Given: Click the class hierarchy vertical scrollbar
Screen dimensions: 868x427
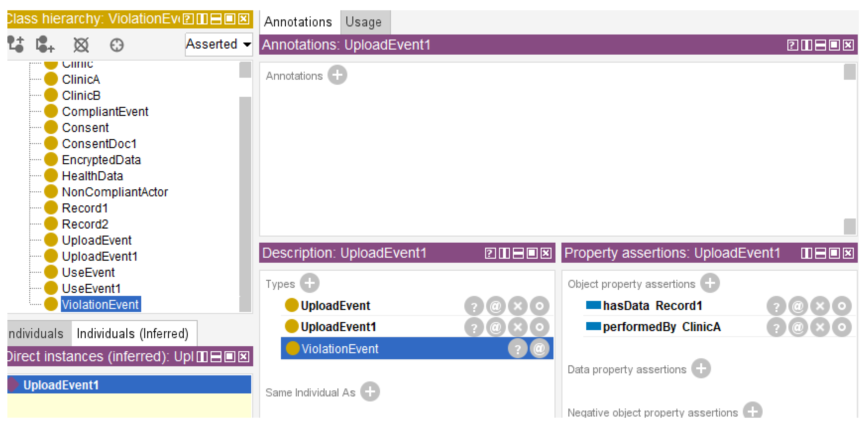Looking at the screenshot, I should pyautogui.click(x=245, y=202).
